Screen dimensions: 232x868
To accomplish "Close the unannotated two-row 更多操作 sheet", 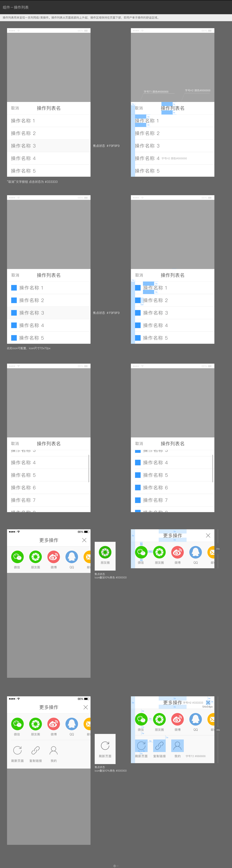I will click(85, 707).
